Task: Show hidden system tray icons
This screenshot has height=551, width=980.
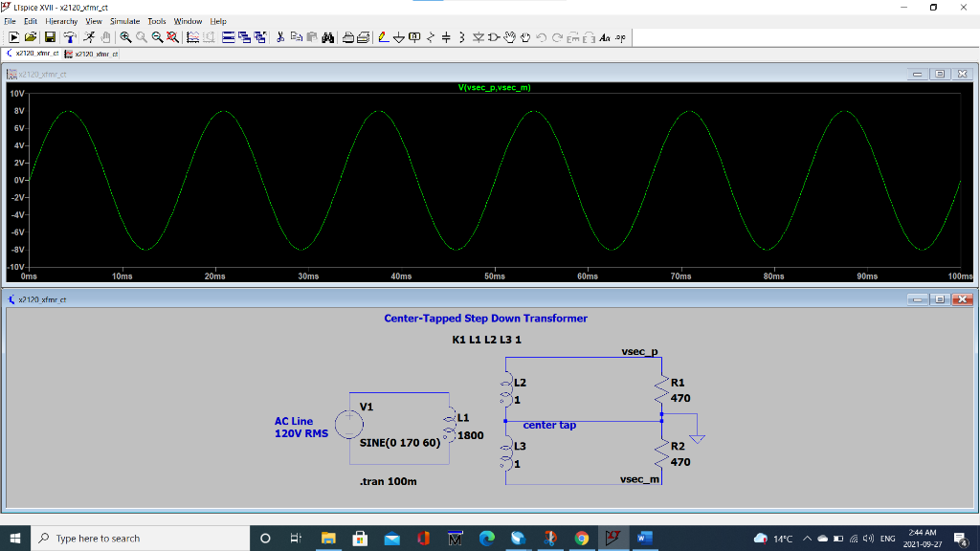Action: (809, 538)
